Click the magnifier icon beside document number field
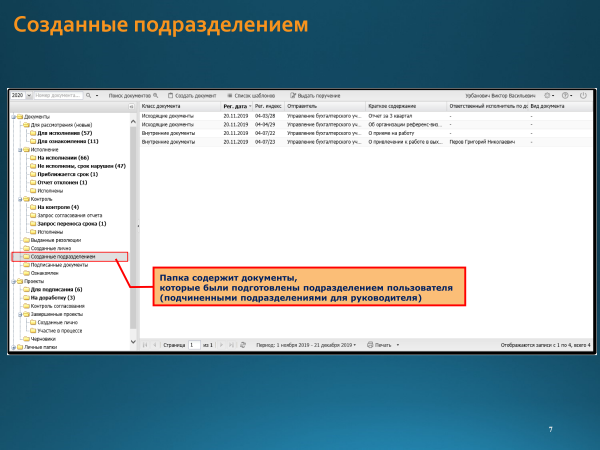 click(x=88, y=95)
